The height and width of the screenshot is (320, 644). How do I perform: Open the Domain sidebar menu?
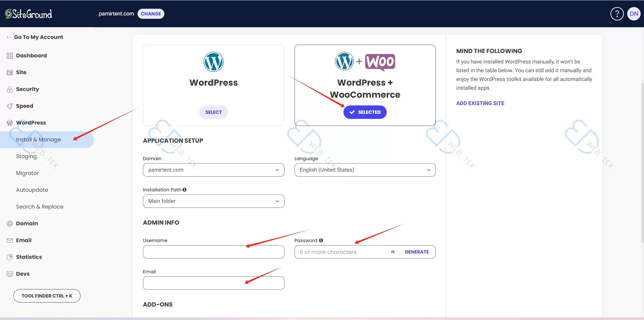click(x=27, y=224)
